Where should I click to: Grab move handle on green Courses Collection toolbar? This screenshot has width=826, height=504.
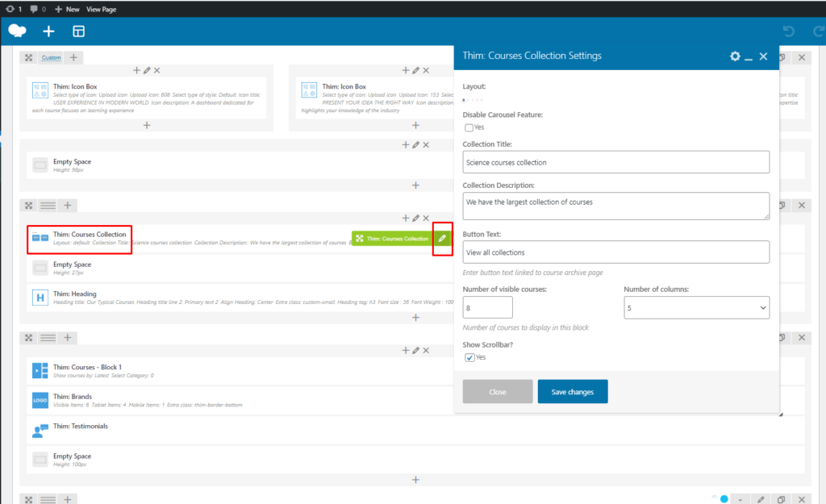[x=359, y=239]
